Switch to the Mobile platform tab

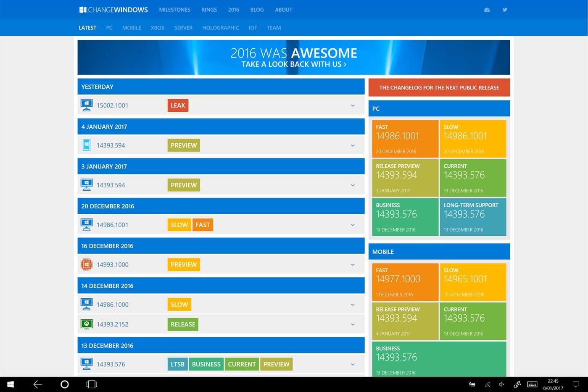click(x=132, y=28)
